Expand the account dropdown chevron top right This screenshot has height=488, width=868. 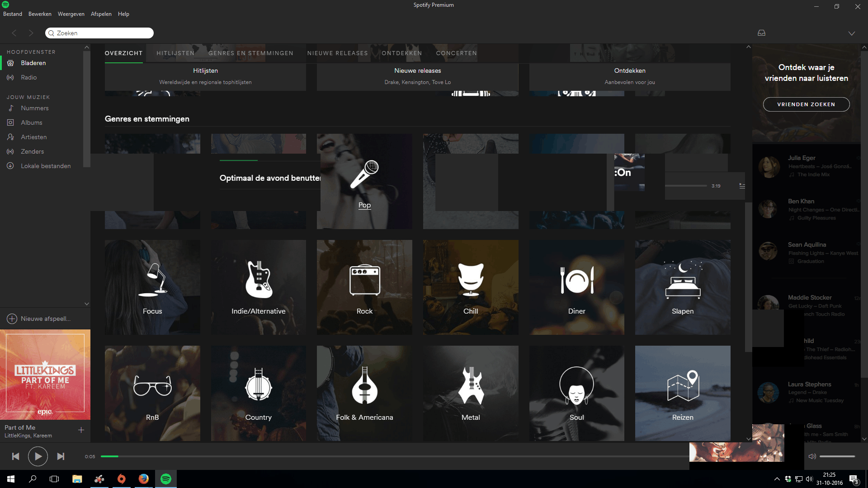(x=851, y=33)
